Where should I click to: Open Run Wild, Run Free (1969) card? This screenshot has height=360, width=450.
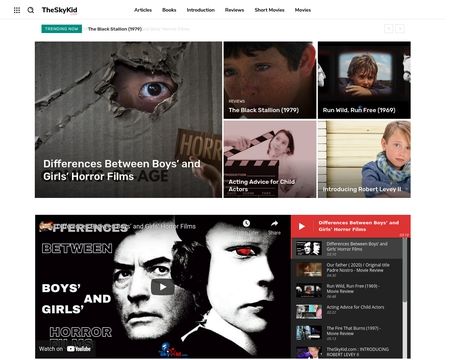click(364, 80)
